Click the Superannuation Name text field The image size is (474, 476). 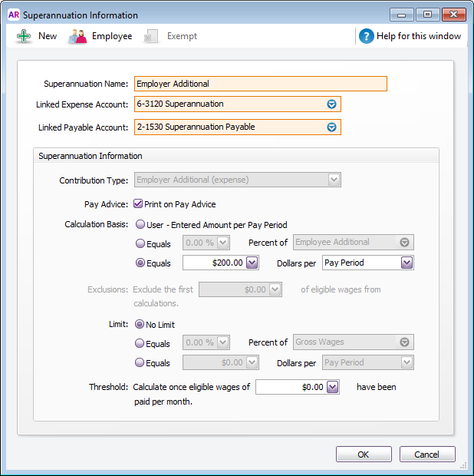[260, 84]
